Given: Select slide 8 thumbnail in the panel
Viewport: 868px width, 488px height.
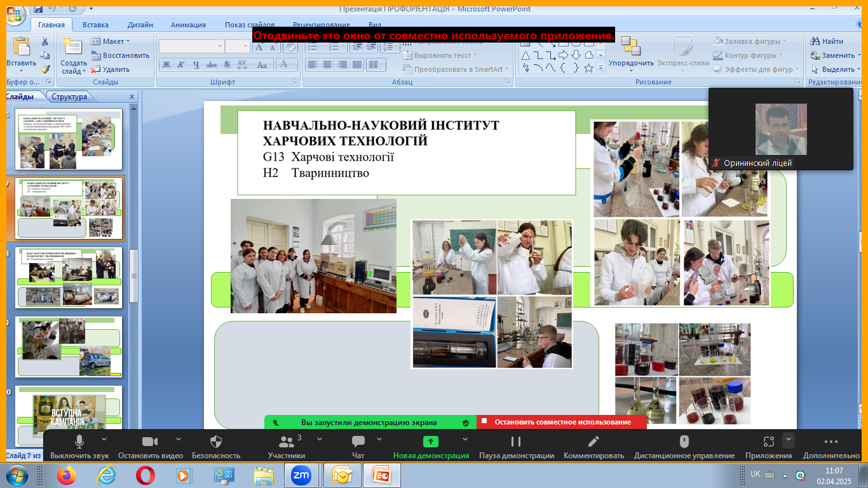Looking at the screenshot, I should tap(69, 278).
